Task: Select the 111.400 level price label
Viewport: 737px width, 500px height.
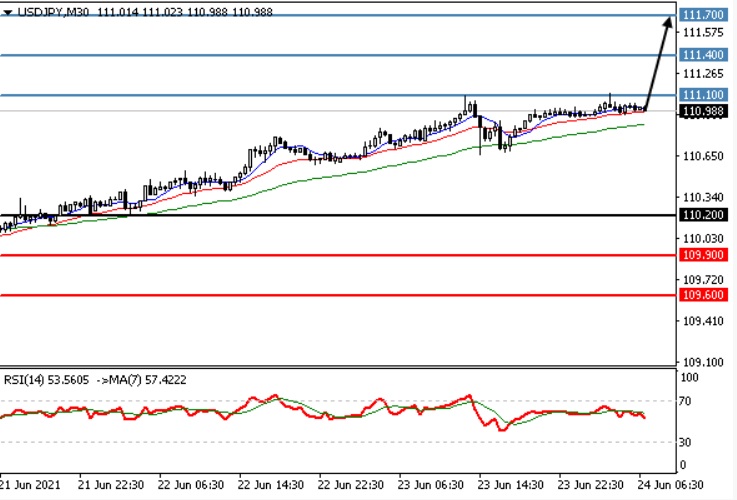Action: [x=702, y=55]
